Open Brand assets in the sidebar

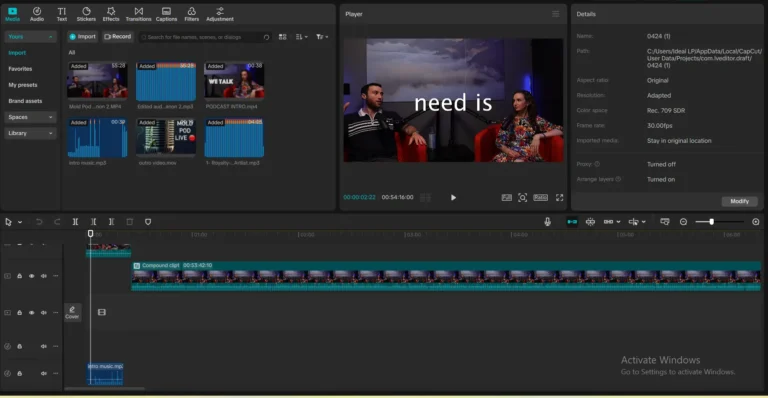click(x=25, y=101)
